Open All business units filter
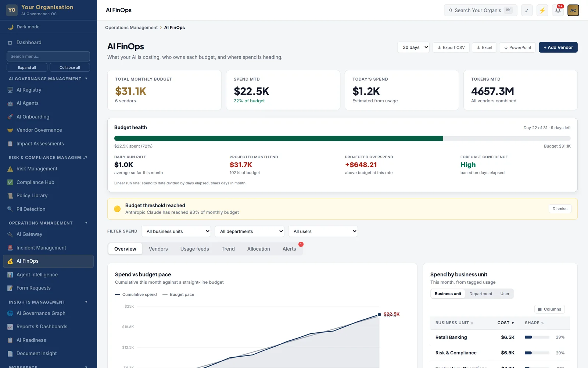The width and height of the screenshot is (588, 368). [x=176, y=231]
